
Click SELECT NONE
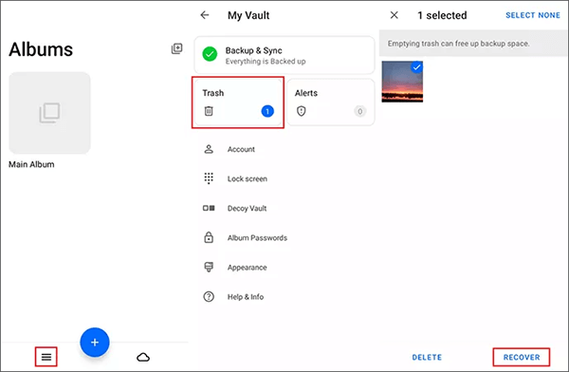pos(533,15)
